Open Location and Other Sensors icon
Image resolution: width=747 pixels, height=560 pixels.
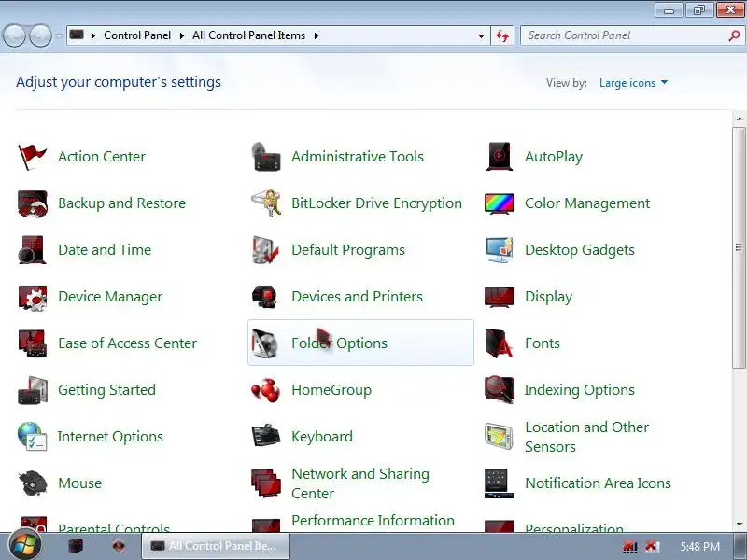(x=500, y=437)
